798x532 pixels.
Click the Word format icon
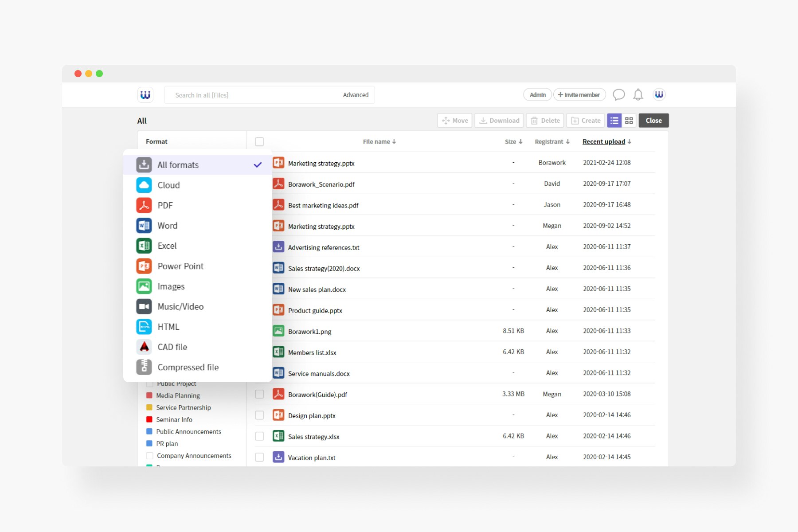point(144,226)
